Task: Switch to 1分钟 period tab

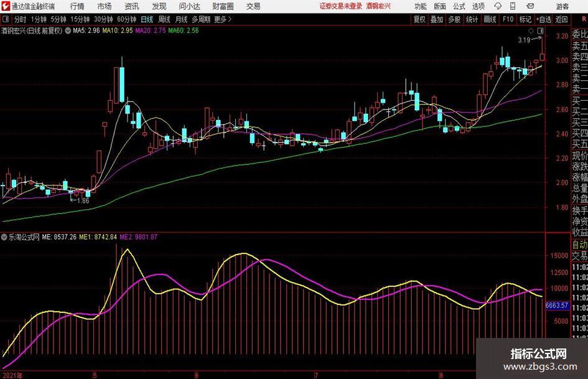Action: (x=38, y=19)
